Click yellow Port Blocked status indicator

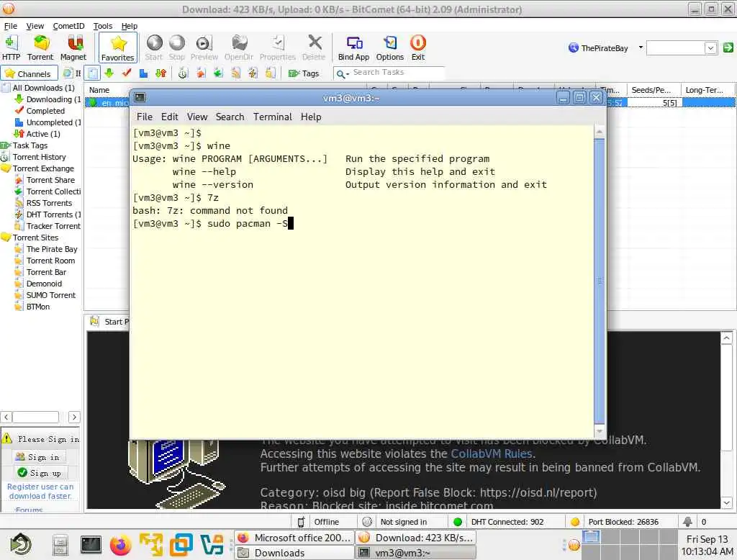(x=574, y=521)
